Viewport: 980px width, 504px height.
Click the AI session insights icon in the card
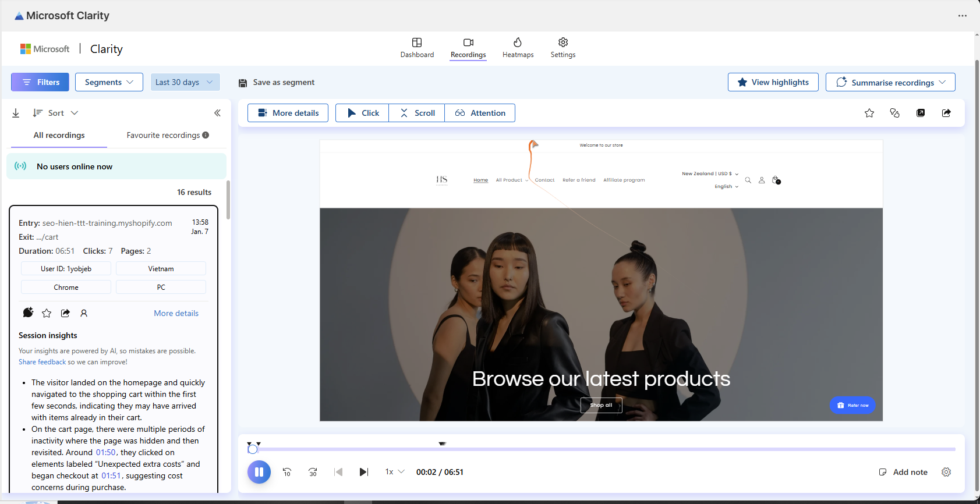click(28, 313)
